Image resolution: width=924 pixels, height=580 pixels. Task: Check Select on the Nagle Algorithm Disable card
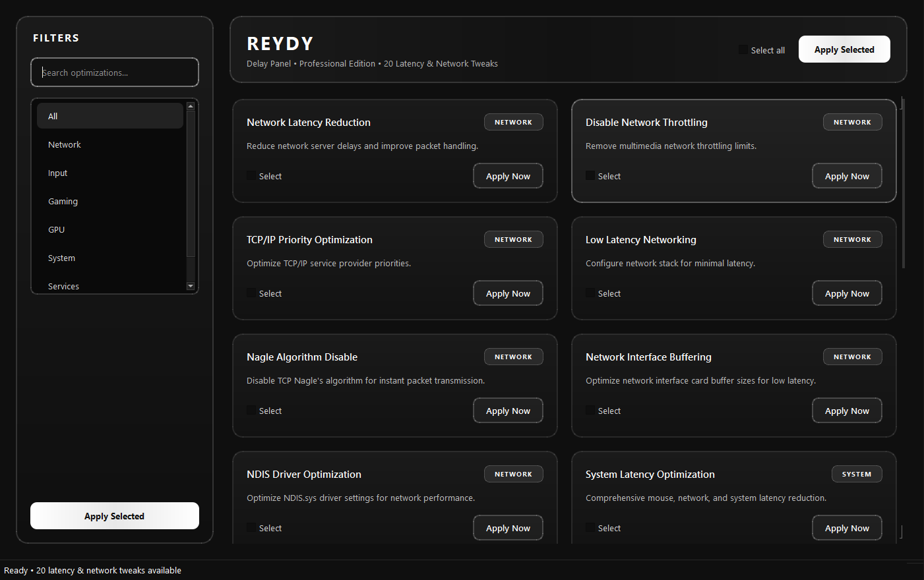point(251,410)
